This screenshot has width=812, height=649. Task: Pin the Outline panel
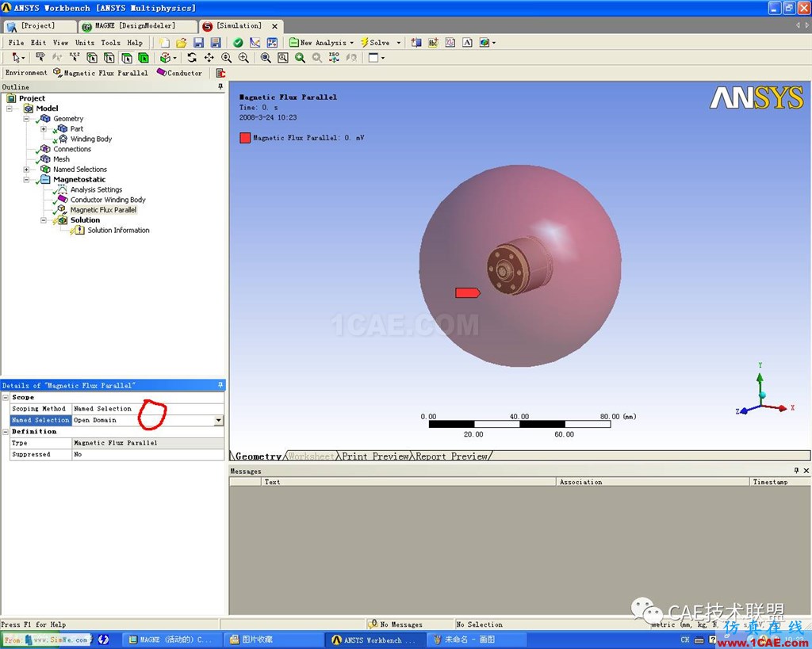220,86
